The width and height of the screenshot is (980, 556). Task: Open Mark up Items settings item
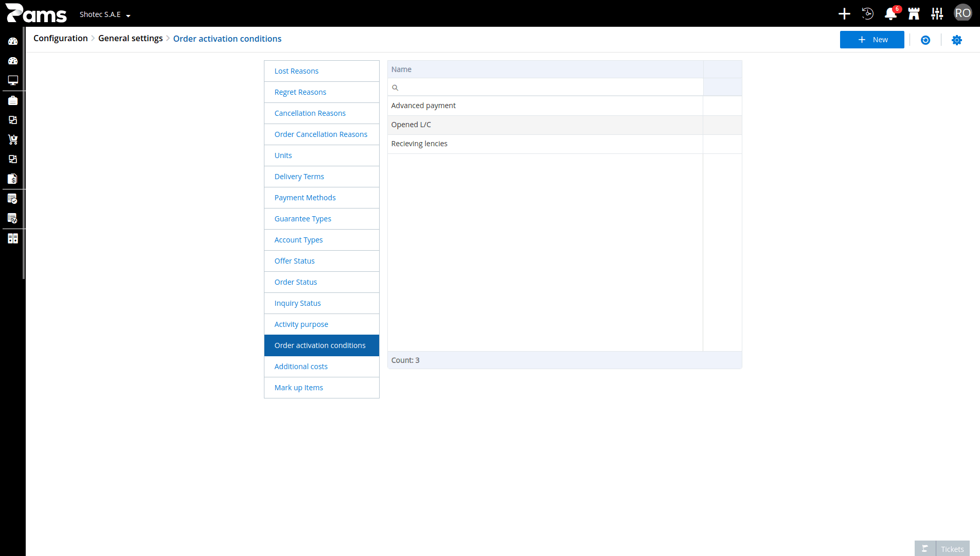(322, 388)
